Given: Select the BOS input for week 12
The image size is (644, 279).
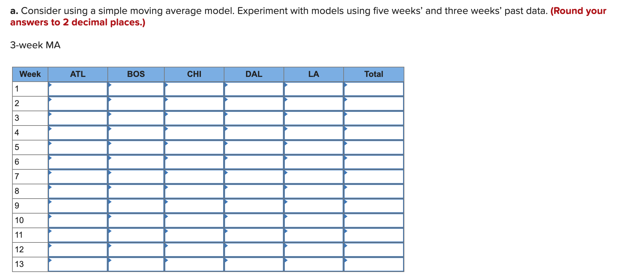Looking at the screenshot, I should pos(136,250).
